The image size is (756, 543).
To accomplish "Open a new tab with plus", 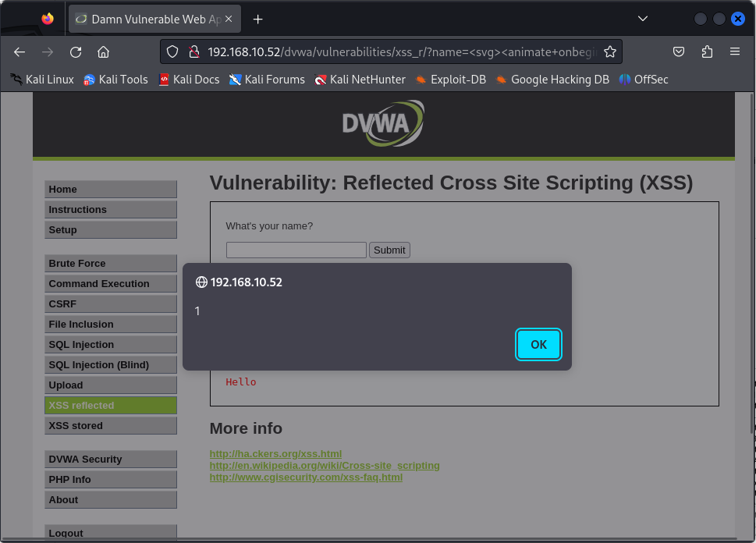I will tap(258, 20).
